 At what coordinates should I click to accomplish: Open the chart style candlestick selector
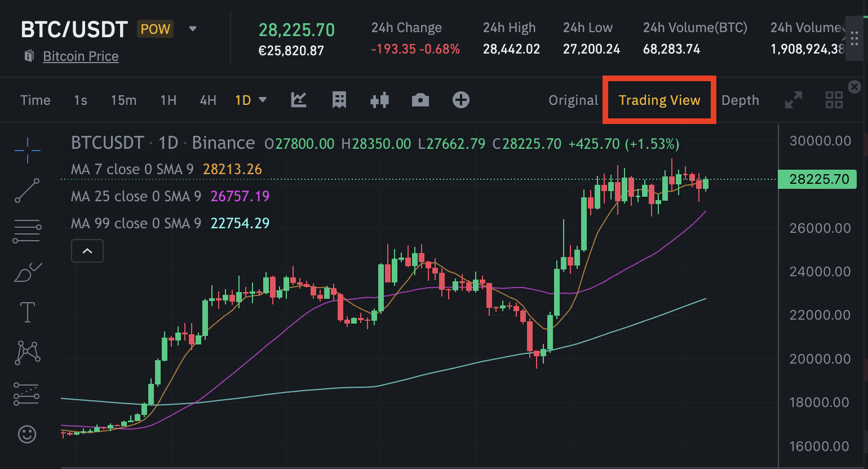(379, 100)
